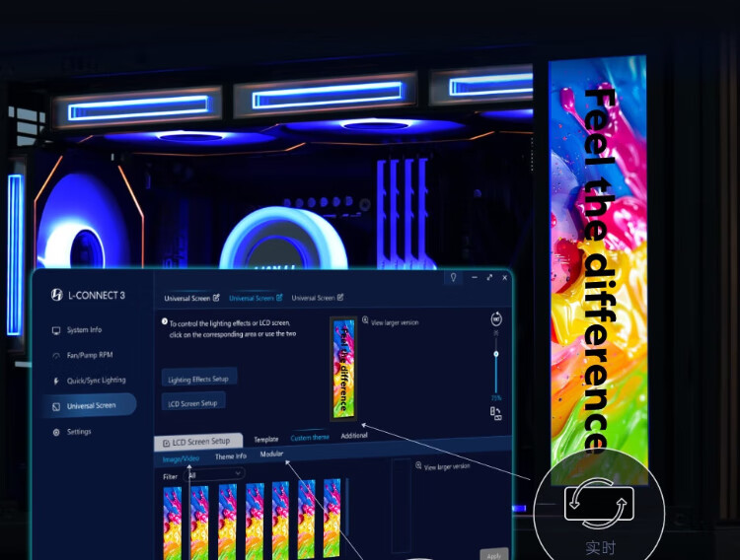Click edit icon beside first Universal Screen tab
This screenshot has width=740, height=560.
coord(216,298)
